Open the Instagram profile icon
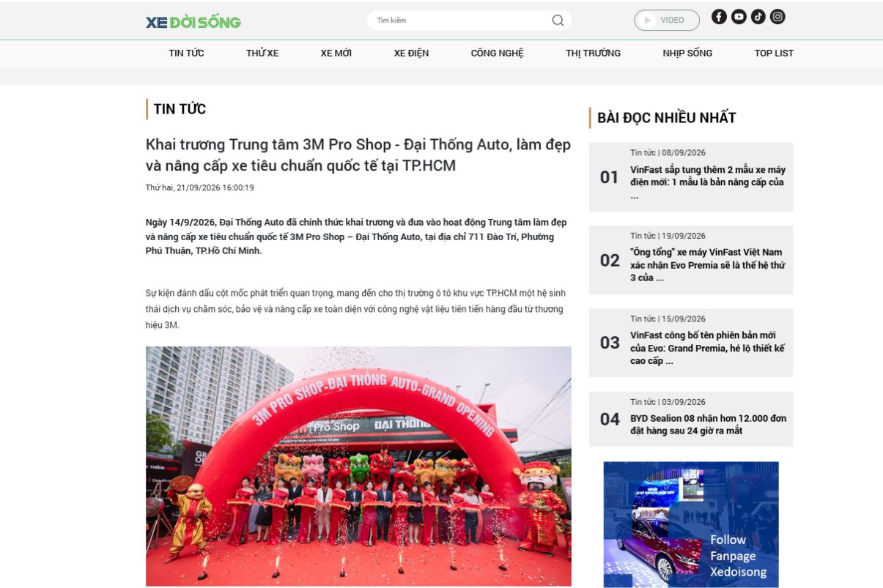Image resolution: width=883 pixels, height=588 pixels. pyautogui.click(x=777, y=17)
